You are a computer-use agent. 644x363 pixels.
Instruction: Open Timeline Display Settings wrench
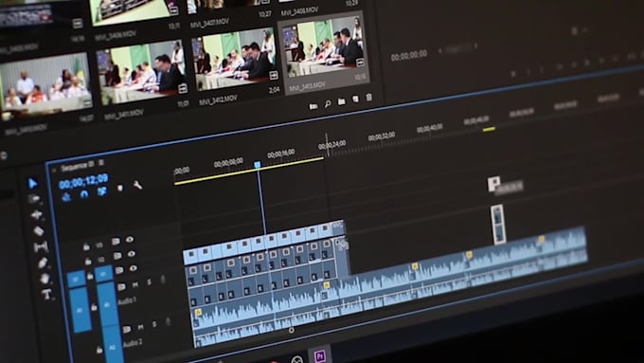137,186
